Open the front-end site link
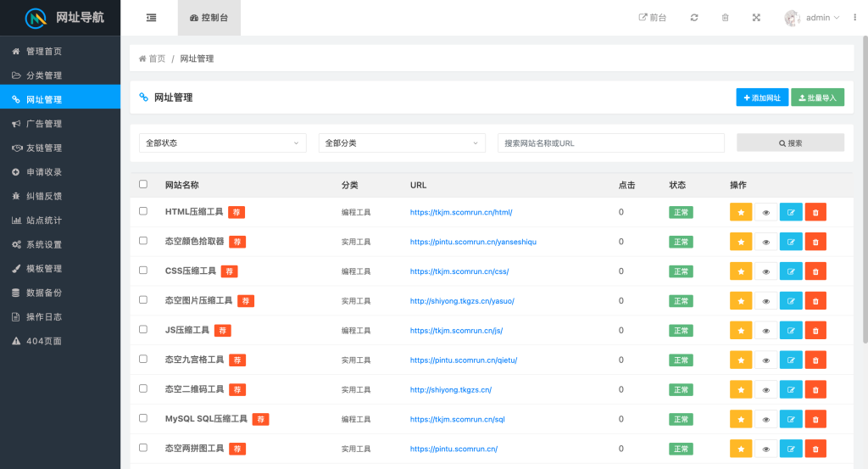This screenshot has height=469, width=868. pos(652,18)
